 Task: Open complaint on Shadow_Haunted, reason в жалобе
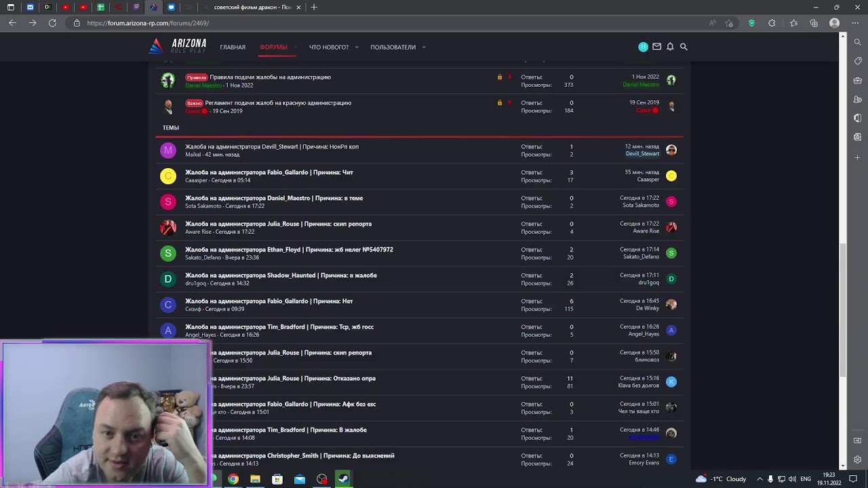point(281,275)
